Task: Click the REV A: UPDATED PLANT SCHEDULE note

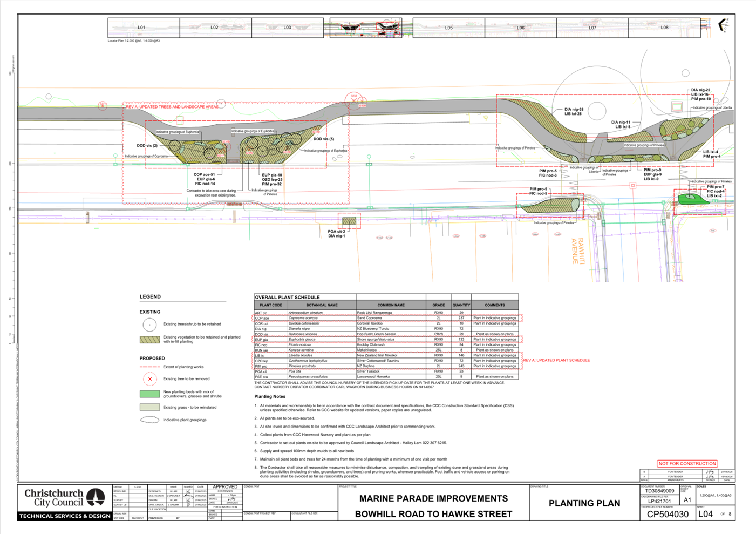Action: click(x=556, y=360)
